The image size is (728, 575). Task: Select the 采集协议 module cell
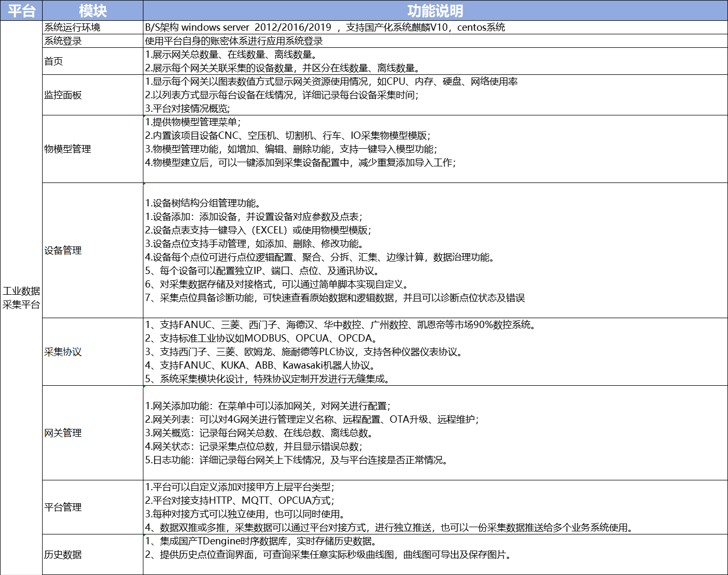pyautogui.click(x=92, y=352)
